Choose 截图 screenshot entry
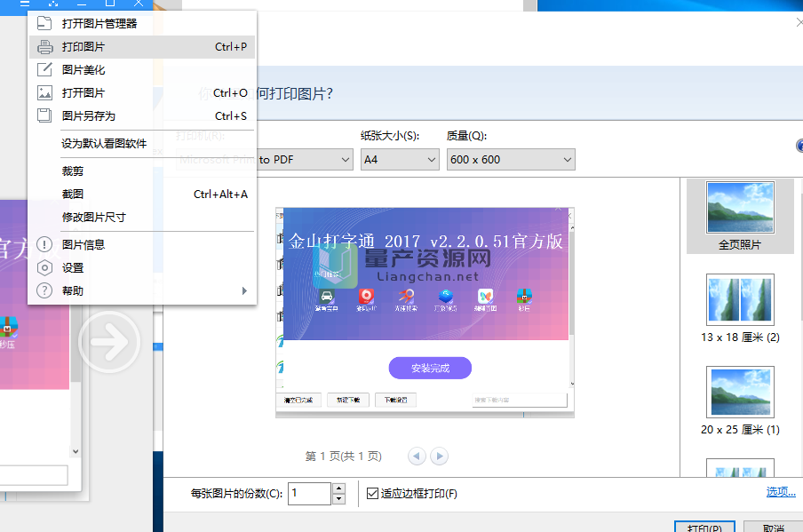The height and width of the screenshot is (532, 803). [142, 194]
